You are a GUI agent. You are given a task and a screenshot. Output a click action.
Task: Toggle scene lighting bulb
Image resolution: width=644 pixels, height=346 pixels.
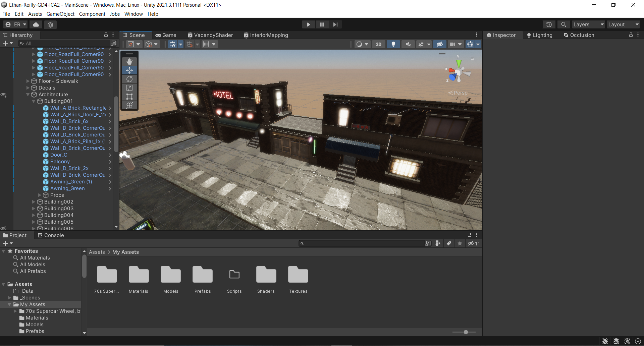[x=393, y=44]
